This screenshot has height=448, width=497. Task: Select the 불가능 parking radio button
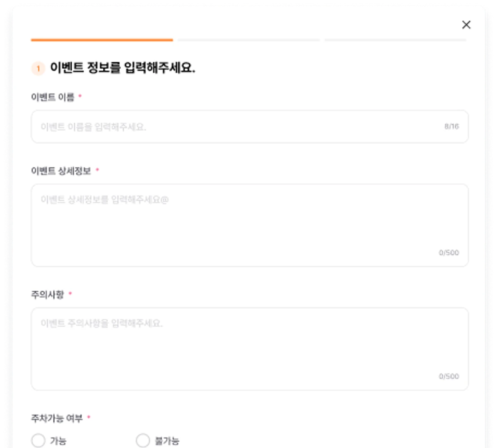point(143,441)
